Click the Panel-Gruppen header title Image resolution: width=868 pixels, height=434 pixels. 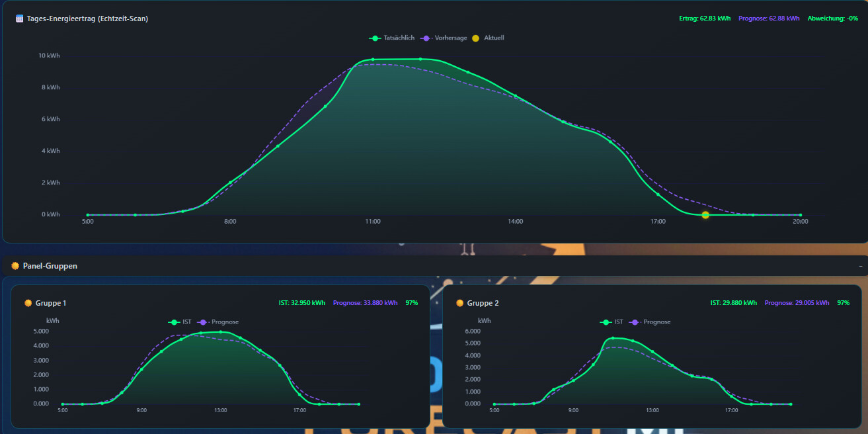(x=50, y=266)
